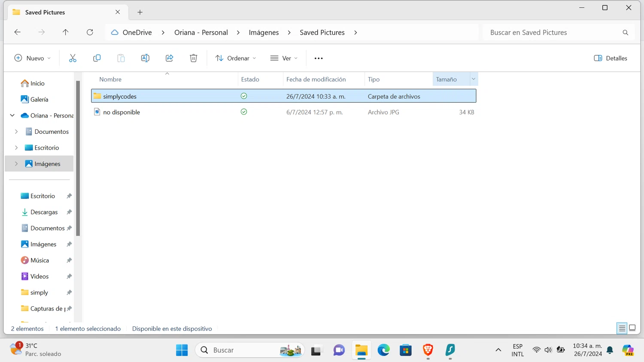Click the Rename icon in toolbar
The image size is (644, 362).
pyautogui.click(x=145, y=58)
